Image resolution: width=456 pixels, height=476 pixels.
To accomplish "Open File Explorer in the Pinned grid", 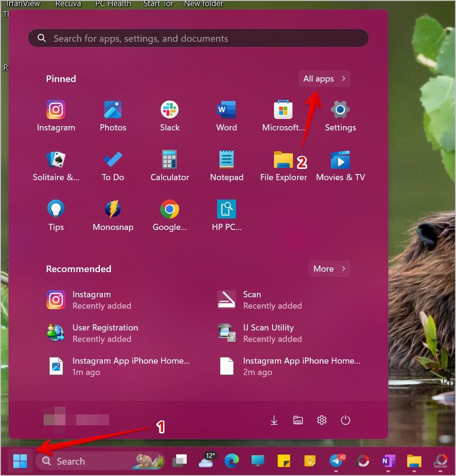I will tap(283, 165).
